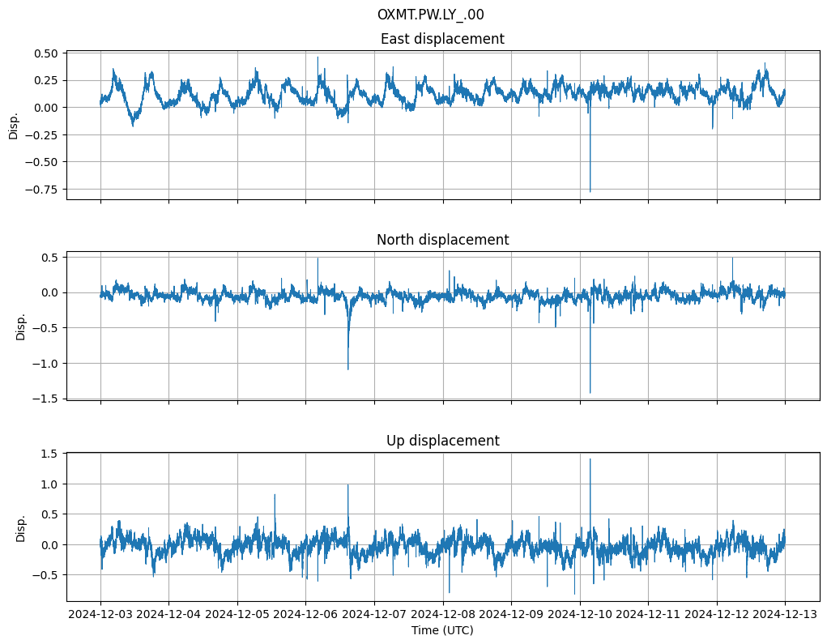Click the Up plot's Disp. y-axis label
The height and width of the screenshot is (644, 827).
coord(21,527)
